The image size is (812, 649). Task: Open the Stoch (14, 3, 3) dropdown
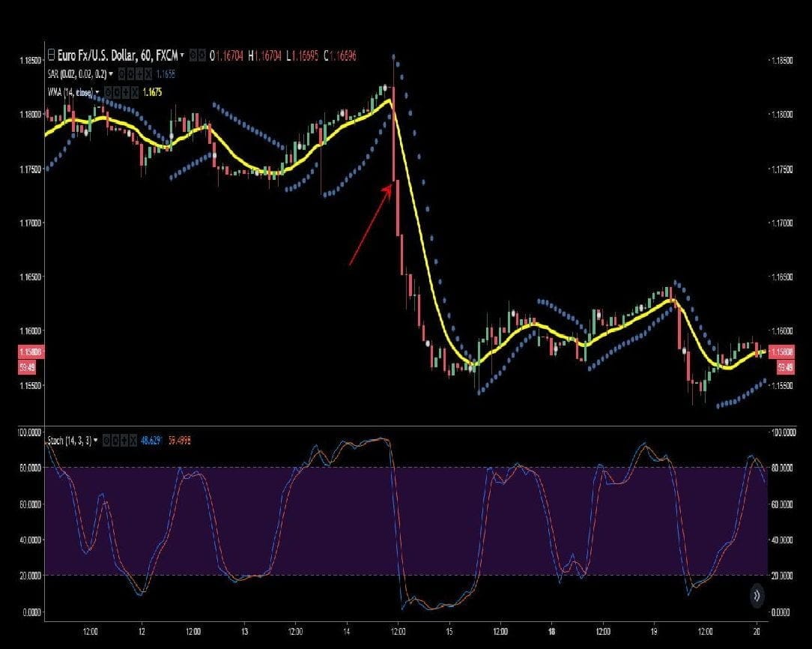(x=96, y=440)
